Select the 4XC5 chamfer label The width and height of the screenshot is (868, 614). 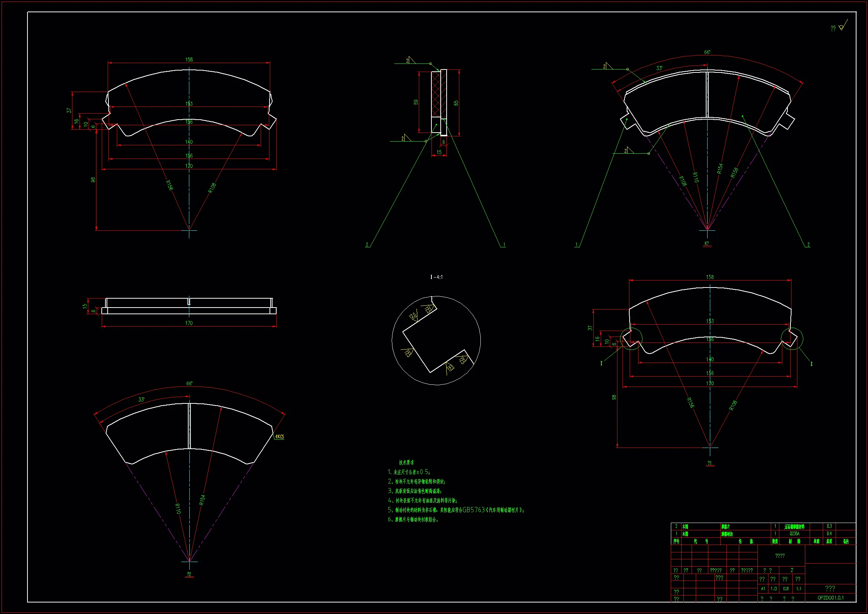point(280,436)
